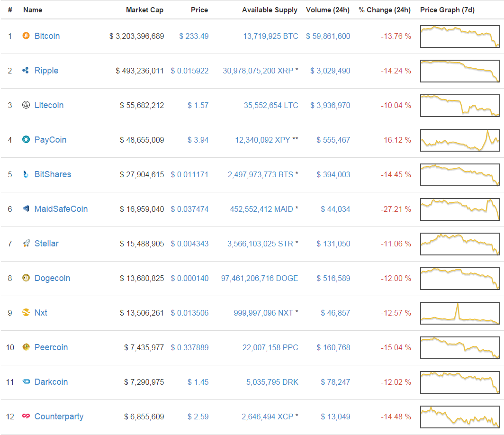Click Peercoin price $ 0.337889
This screenshot has width=504, height=435.
(x=189, y=347)
